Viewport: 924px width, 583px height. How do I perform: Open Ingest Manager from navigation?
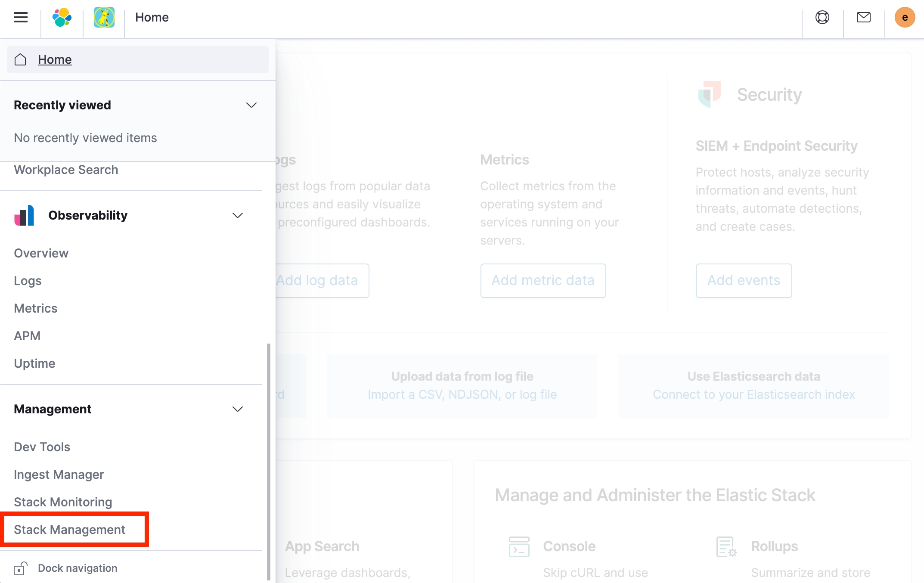tap(59, 474)
